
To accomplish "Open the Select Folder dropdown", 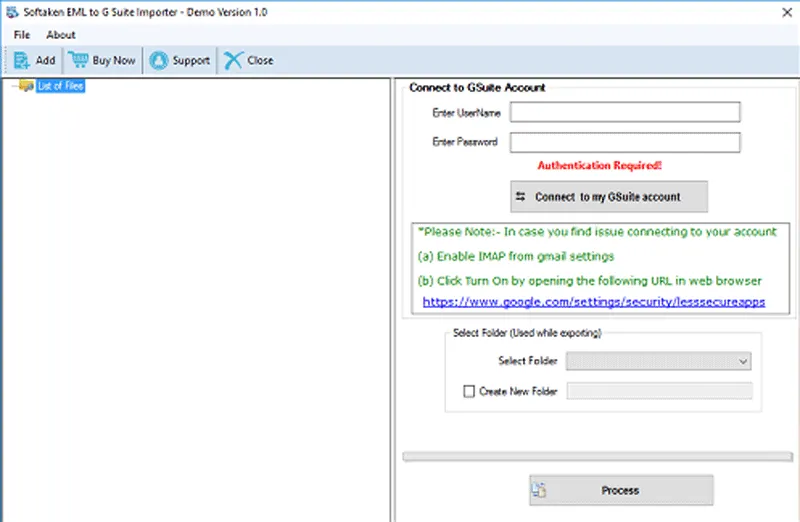I will pos(658,361).
